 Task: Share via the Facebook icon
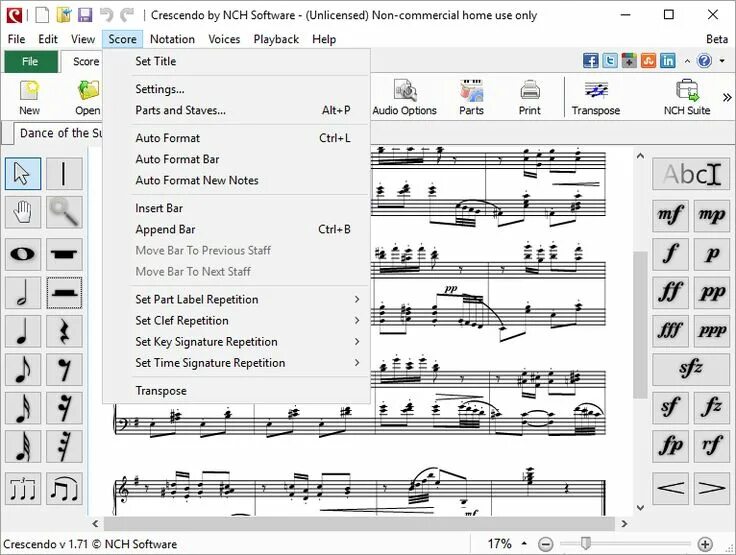tap(590, 61)
